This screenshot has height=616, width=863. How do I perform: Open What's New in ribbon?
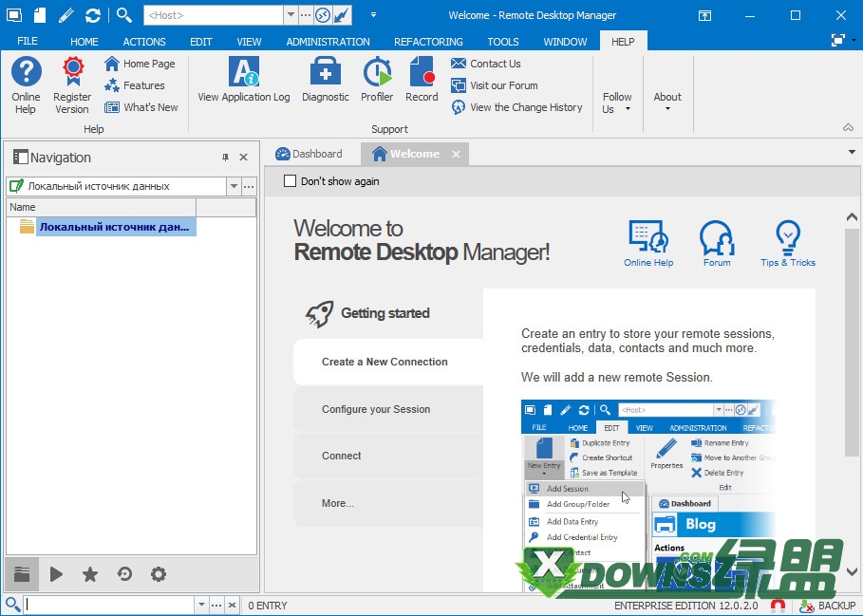tap(141, 107)
